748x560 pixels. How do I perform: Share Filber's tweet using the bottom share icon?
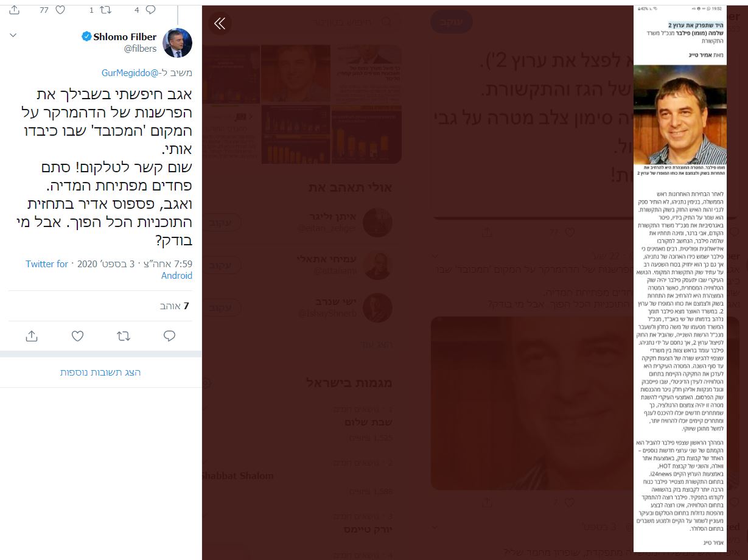32,335
